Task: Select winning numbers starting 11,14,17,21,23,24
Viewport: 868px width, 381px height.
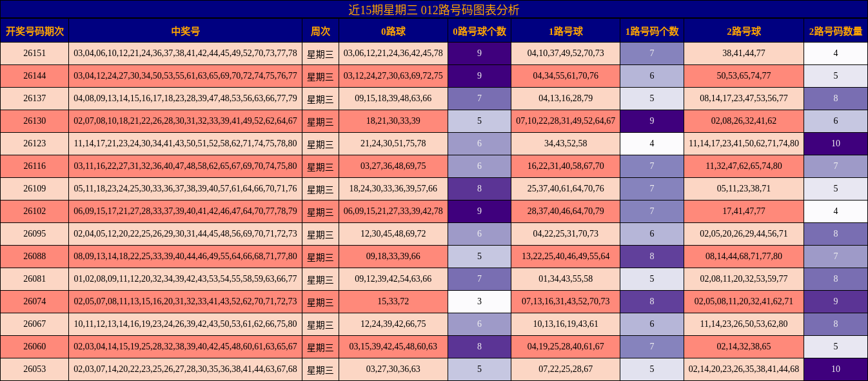Action: click(185, 144)
